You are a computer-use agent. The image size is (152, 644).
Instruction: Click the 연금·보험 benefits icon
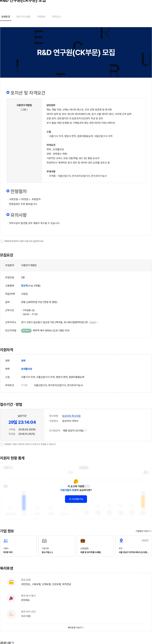[x=11, y=582]
